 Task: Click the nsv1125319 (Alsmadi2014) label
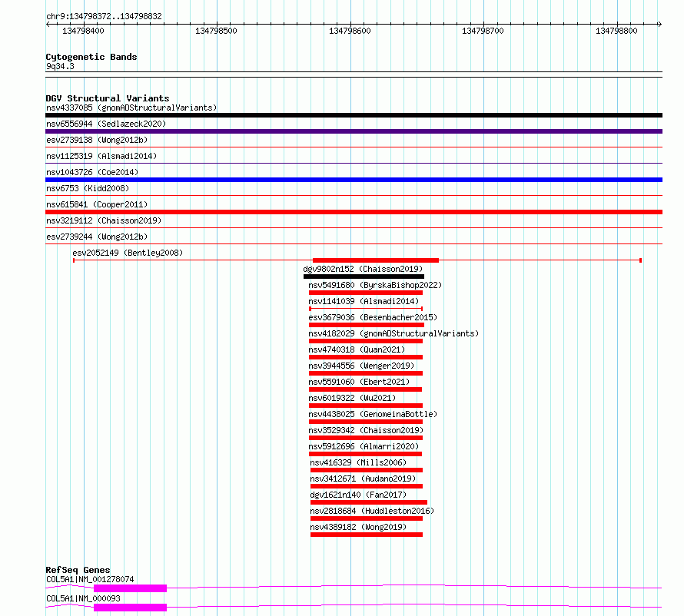point(101,156)
